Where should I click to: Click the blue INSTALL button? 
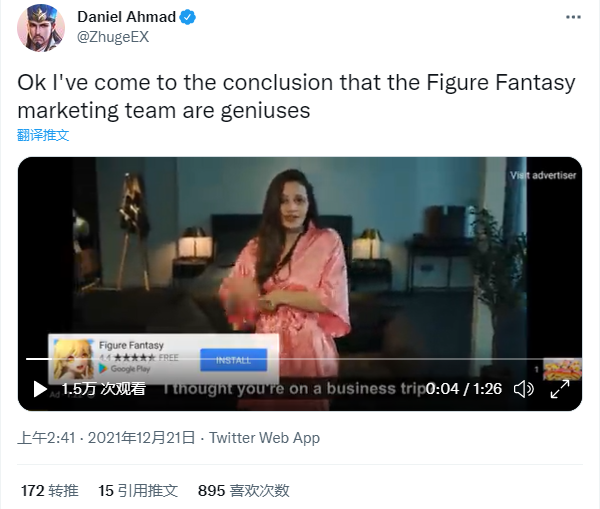233,360
